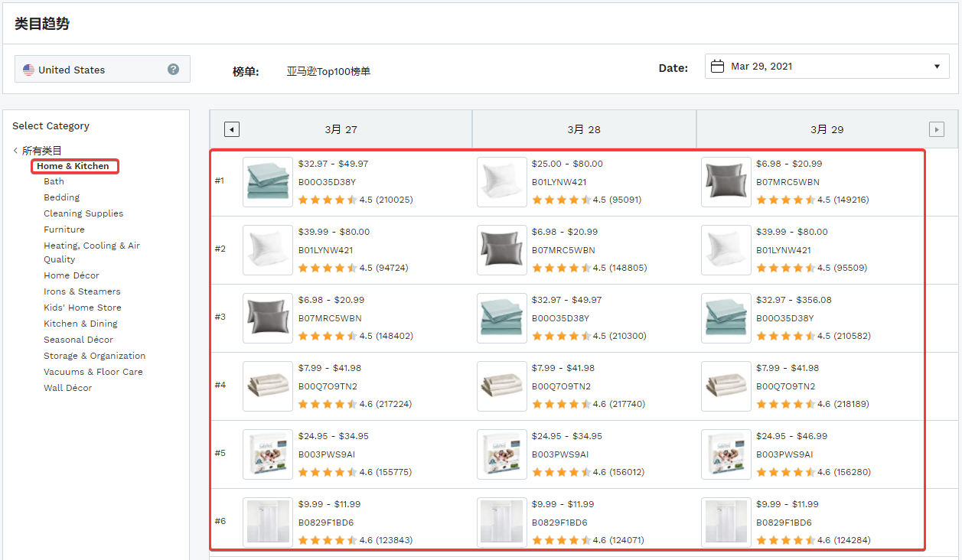
Task: Click the help question mark icon
Action: click(x=174, y=70)
